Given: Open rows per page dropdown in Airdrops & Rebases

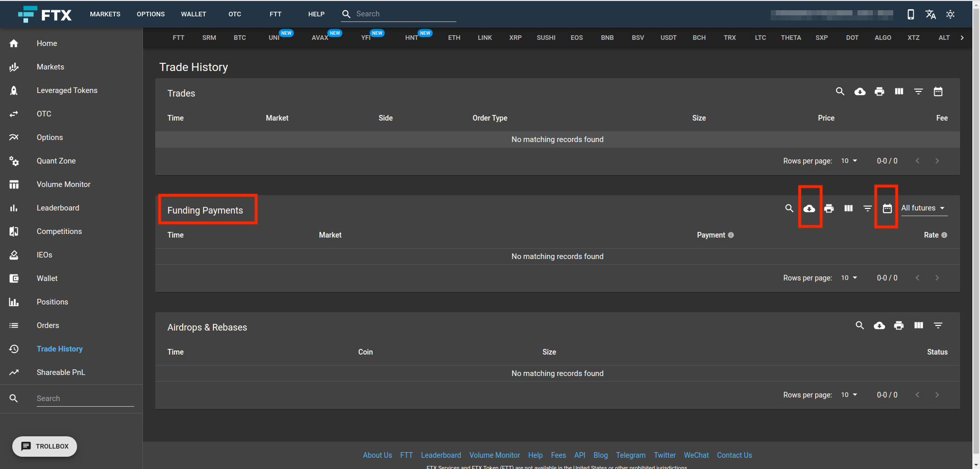Looking at the screenshot, I should (849, 395).
